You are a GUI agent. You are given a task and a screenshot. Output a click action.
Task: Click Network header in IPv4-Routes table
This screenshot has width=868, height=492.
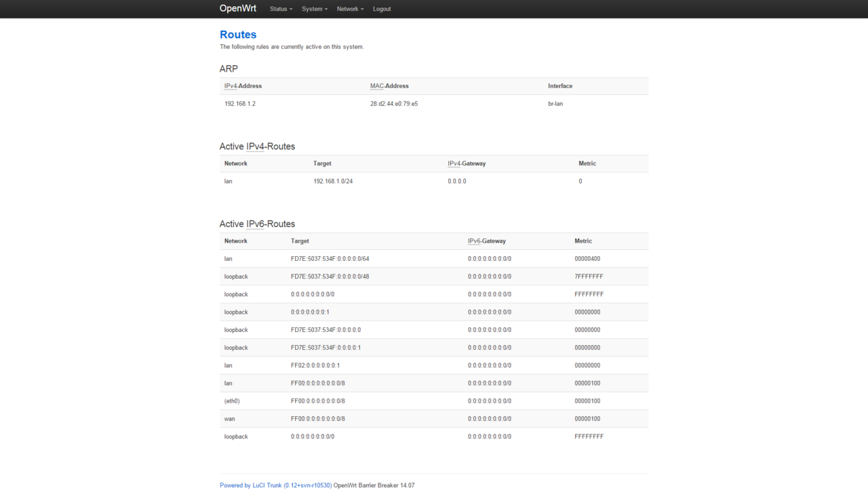pyautogui.click(x=236, y=163)
